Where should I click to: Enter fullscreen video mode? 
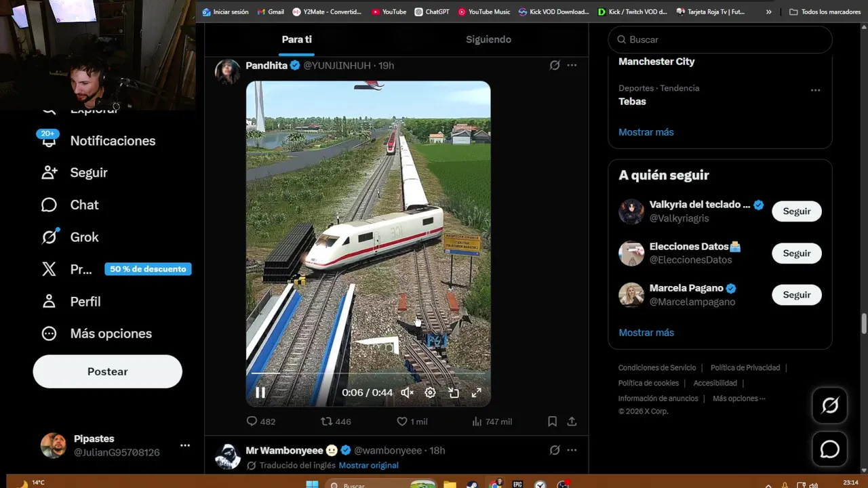[x=477, y=392]
